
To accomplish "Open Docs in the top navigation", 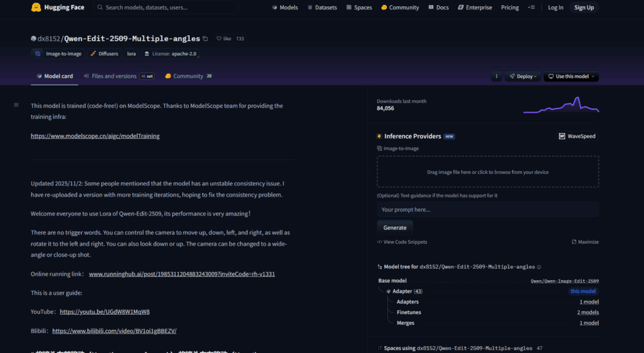I will (438, 8).
